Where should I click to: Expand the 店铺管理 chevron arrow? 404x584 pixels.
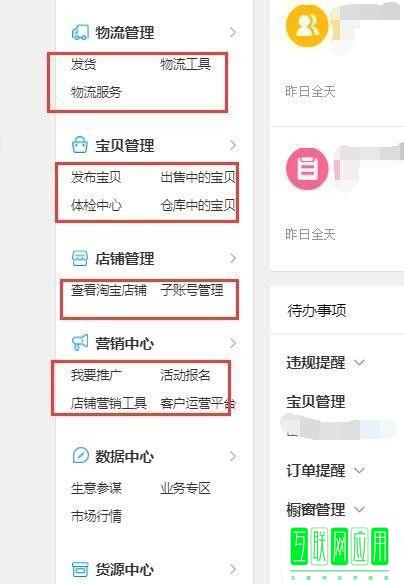coord(233,258)
